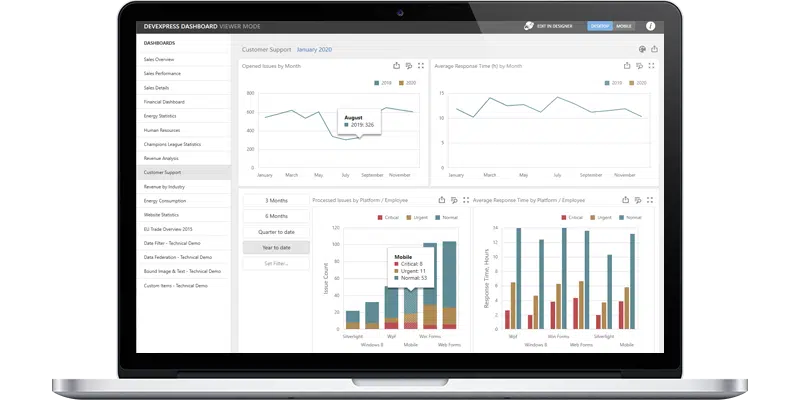This screenshot has height=400, width=800.
Task: Open inspect data for Processed Issues by Platform
Action: [x=454, y=200]
